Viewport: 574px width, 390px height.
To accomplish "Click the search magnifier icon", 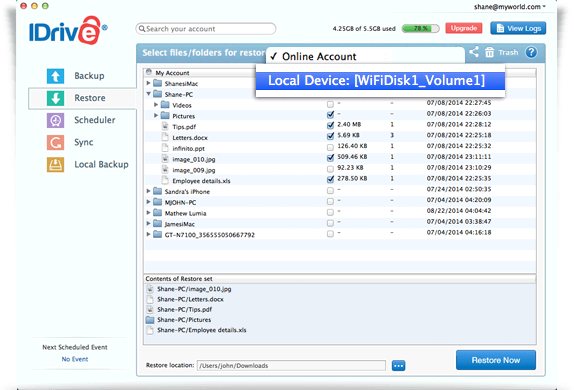I will pyautogui.click(x=142, y=29).
